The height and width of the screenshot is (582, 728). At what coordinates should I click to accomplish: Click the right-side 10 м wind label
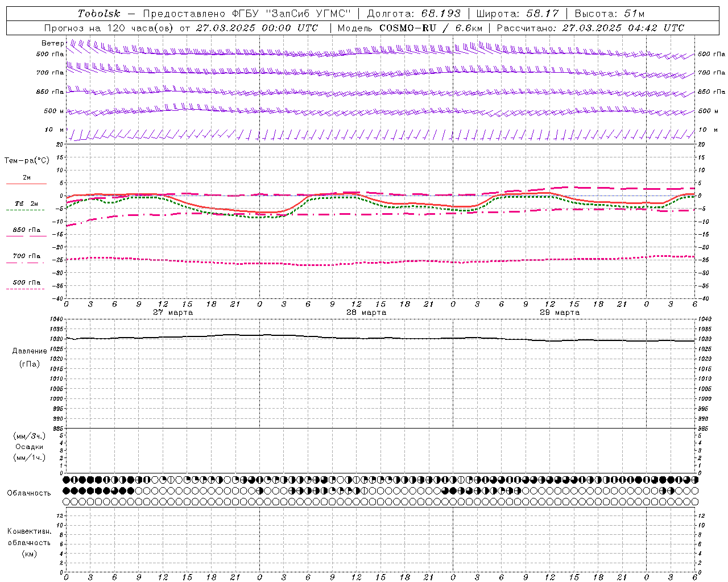(x=708, y=130)
